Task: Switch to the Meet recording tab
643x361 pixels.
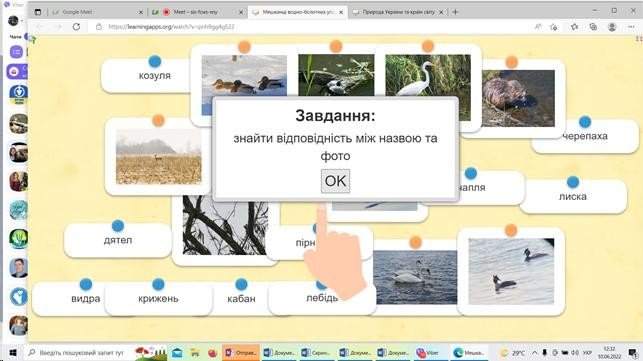Action: (x=197, y=12)
